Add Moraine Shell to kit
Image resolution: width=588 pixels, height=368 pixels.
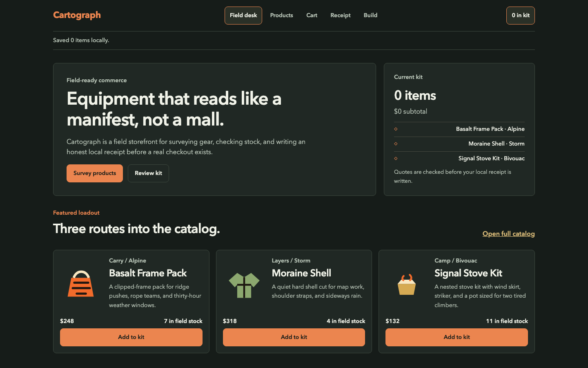(294, 337)
